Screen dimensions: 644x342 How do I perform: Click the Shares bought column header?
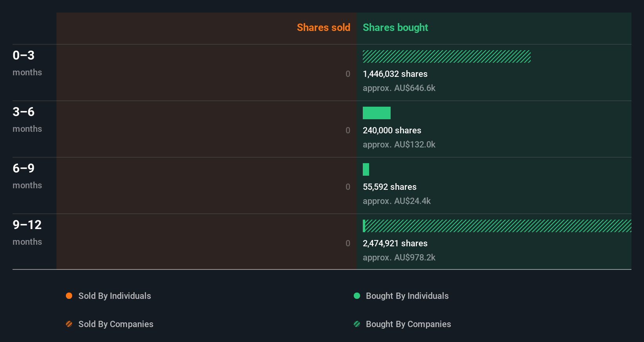(395, 27)
